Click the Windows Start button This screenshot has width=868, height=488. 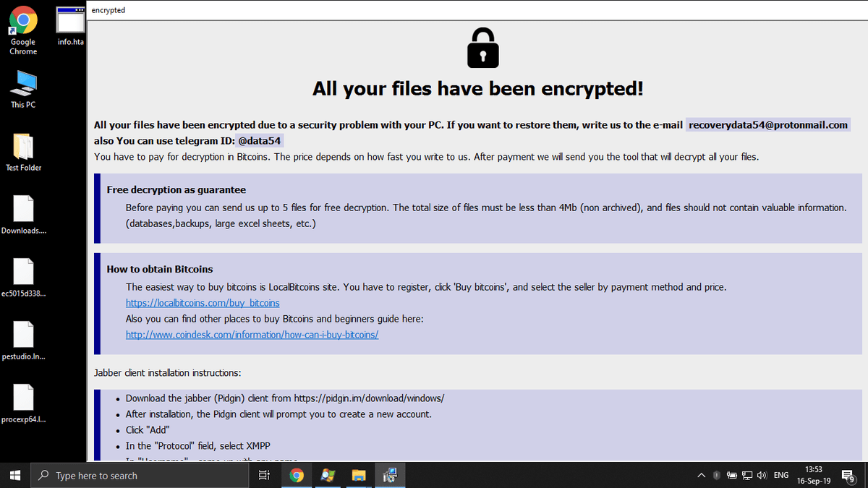pyautogui.click(x=16, y=475)
